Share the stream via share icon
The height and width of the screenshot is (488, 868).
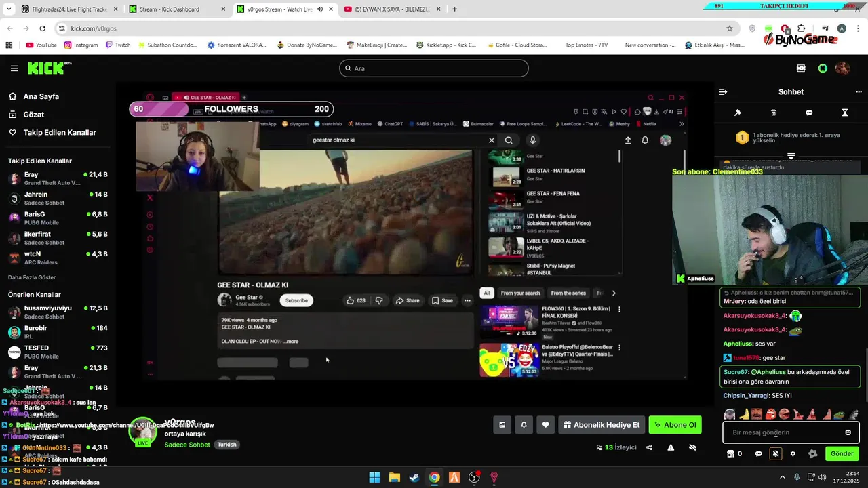point(649,447)
